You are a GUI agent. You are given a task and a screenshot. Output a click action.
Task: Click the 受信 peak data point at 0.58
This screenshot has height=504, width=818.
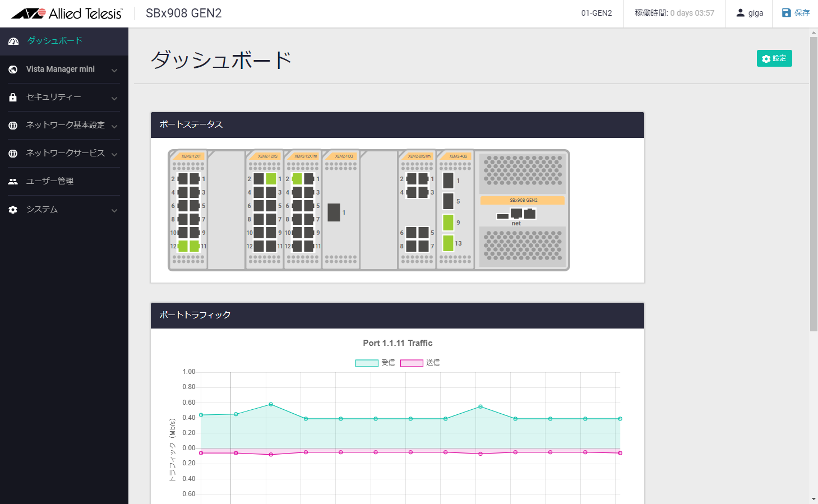pyautogui.click(x=271, y=404)
